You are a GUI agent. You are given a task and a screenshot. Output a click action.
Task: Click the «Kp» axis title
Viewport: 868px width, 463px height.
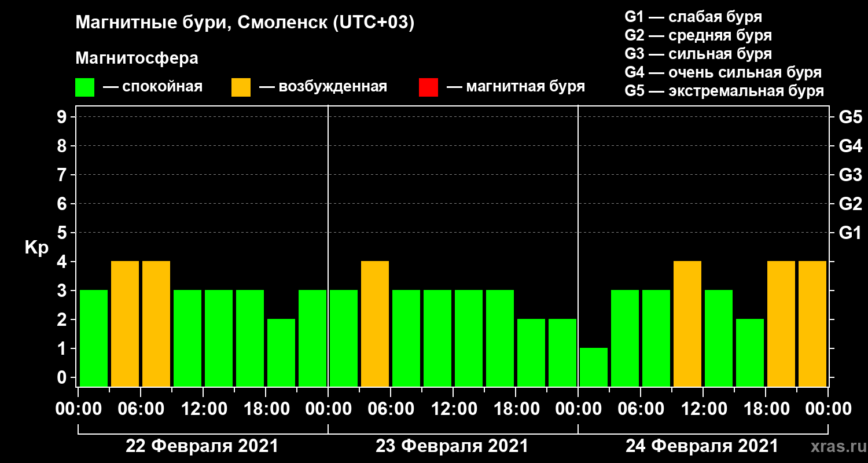click(x=36, y=248)
